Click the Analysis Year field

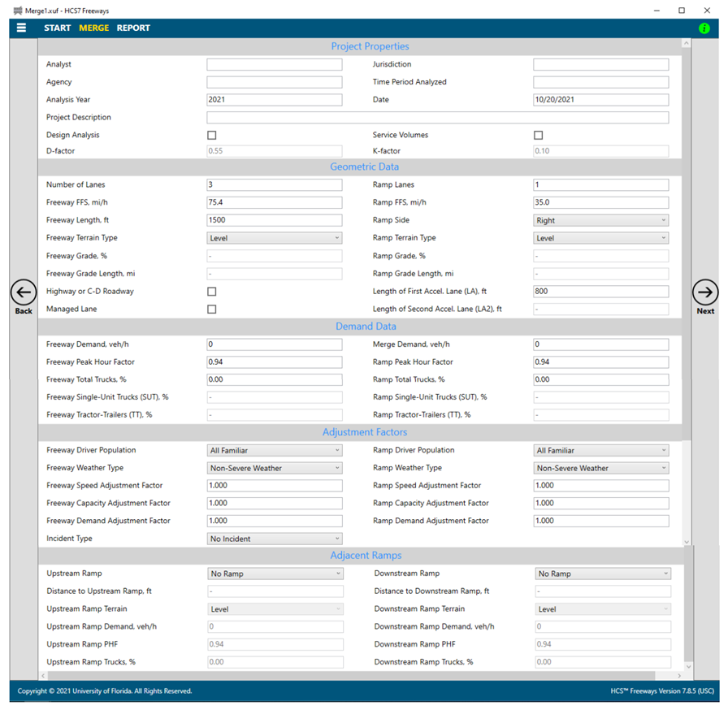coord(275,100)
